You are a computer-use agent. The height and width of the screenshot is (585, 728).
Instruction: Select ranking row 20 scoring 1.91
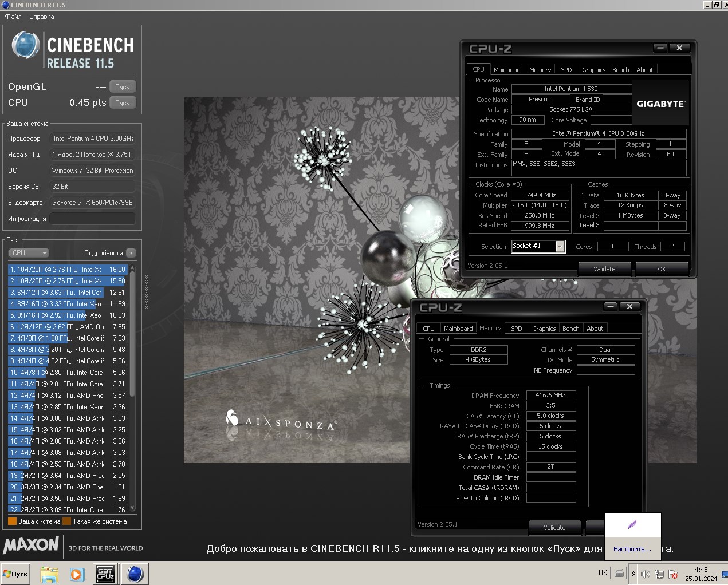68,487
